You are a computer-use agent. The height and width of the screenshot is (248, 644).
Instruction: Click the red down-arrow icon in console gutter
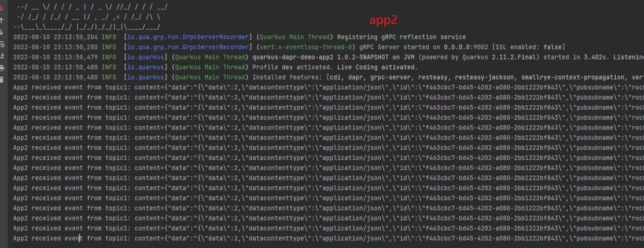pyautogui.click(x=2, y=8)
